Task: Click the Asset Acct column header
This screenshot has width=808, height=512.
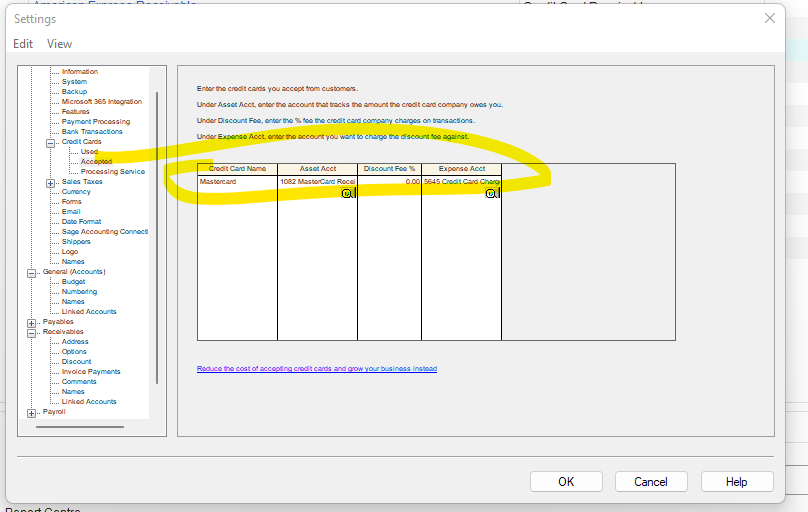Action: tap(317, 169)
